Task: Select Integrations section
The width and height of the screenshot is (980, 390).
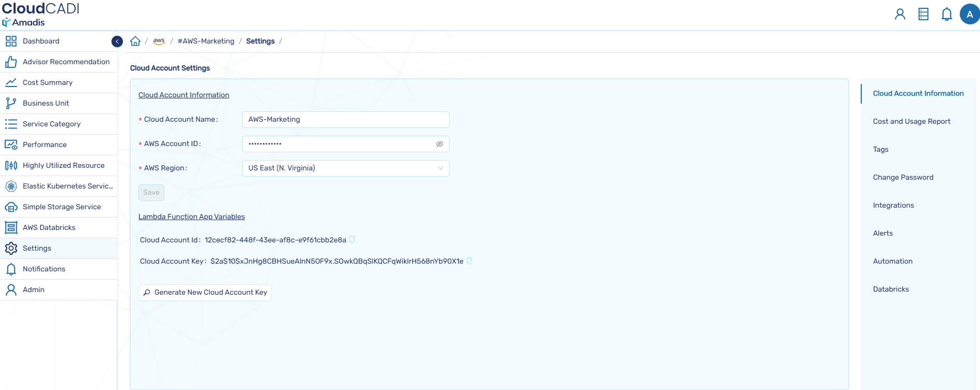Action: click(x=893, y=205)
